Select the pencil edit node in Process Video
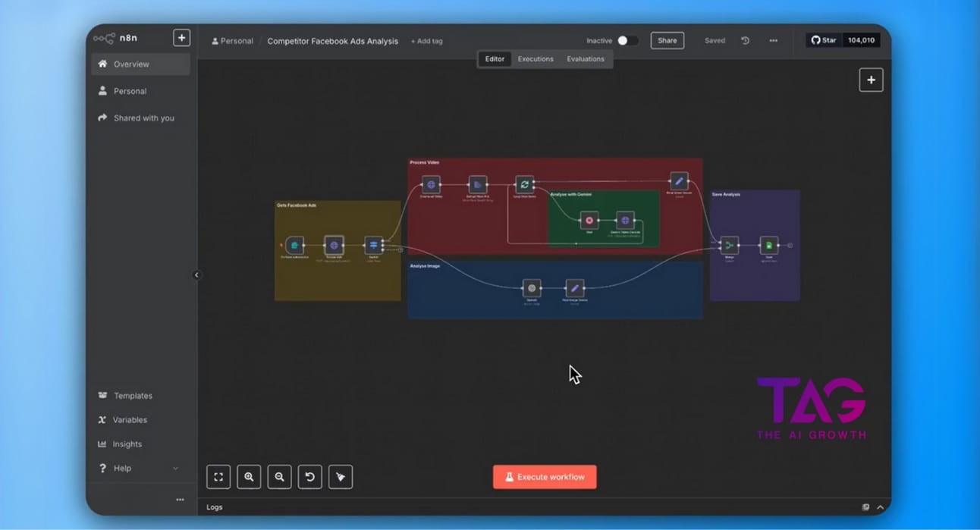The width and height of the screenshot is (980, 530). 679,181
